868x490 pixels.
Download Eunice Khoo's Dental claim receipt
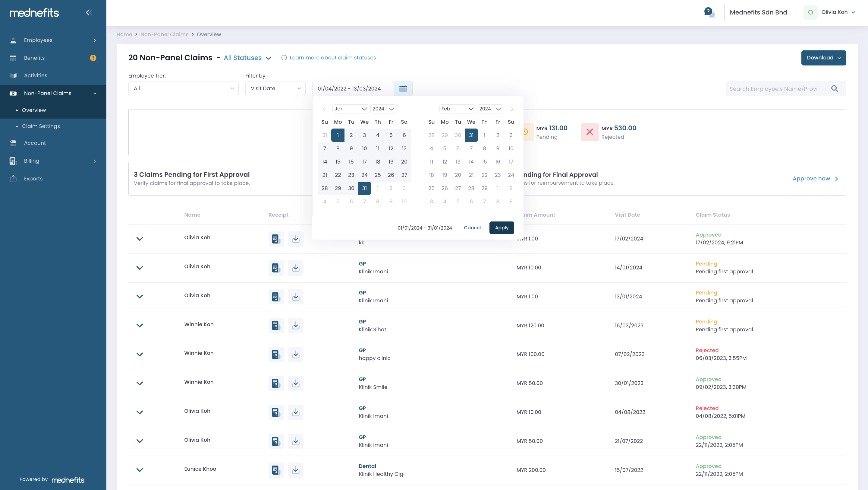pyautogui.click(x=295, y=470)
